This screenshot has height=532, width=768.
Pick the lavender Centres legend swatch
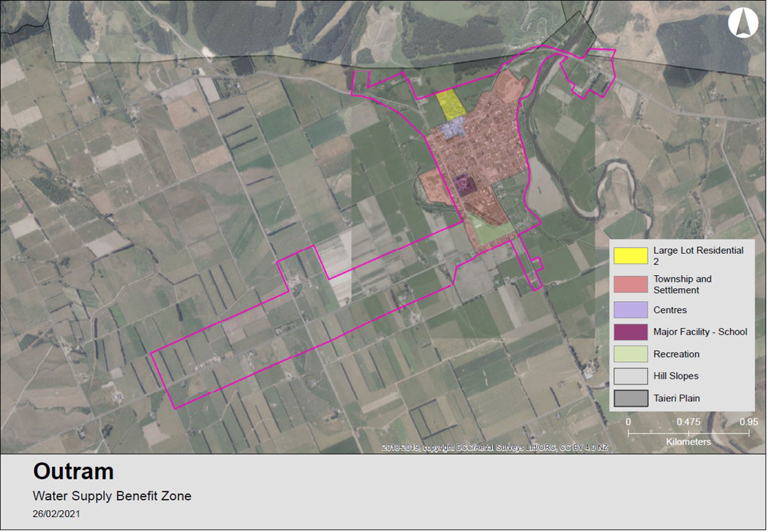pyautogui.click(x=630, y=310)
